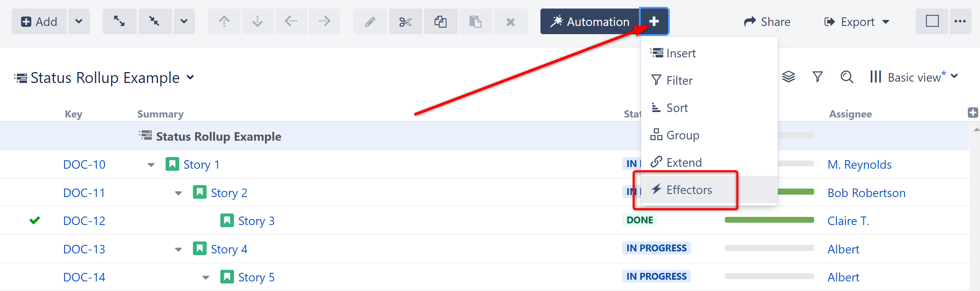Add a column with the plus icon
The image size is (980, 291).
click(x=972, y=112)
